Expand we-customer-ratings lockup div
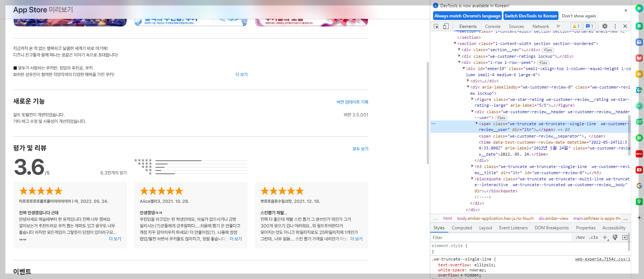 (460, 56)
